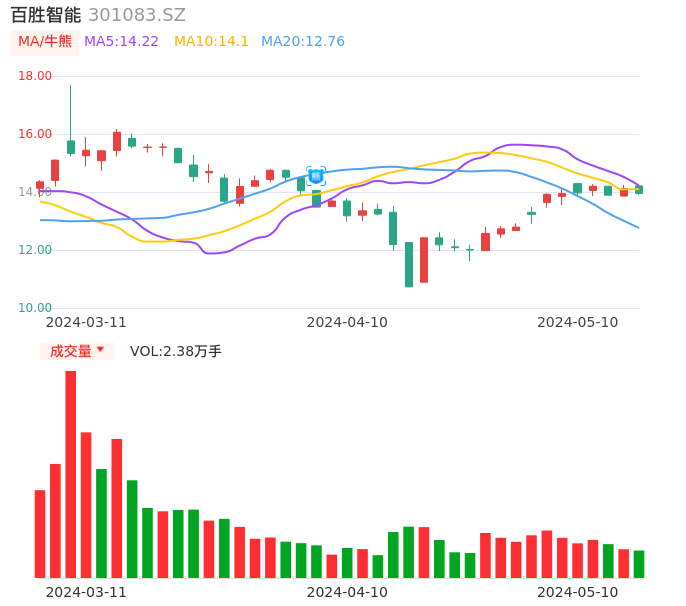Click the last green volume bar on the right

[639, 564]
